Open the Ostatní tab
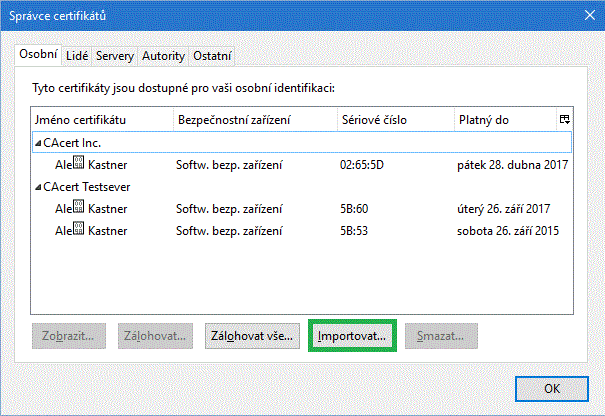 [x=213, y=55]
